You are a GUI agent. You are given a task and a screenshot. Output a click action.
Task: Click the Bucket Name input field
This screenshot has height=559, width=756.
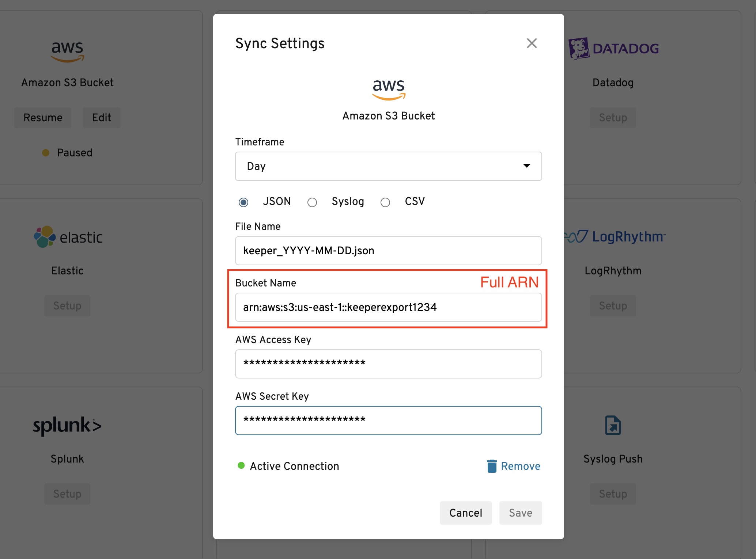[388, 307]
